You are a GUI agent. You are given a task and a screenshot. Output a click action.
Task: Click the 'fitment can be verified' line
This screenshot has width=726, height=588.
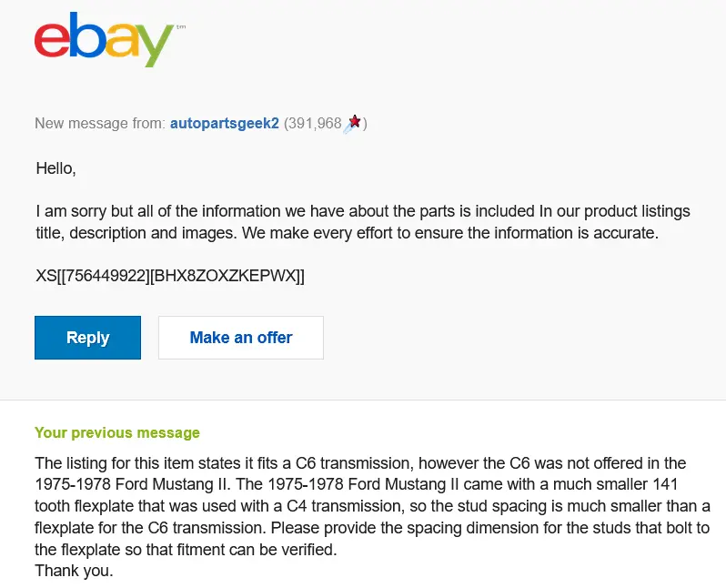tap(186, 550)
